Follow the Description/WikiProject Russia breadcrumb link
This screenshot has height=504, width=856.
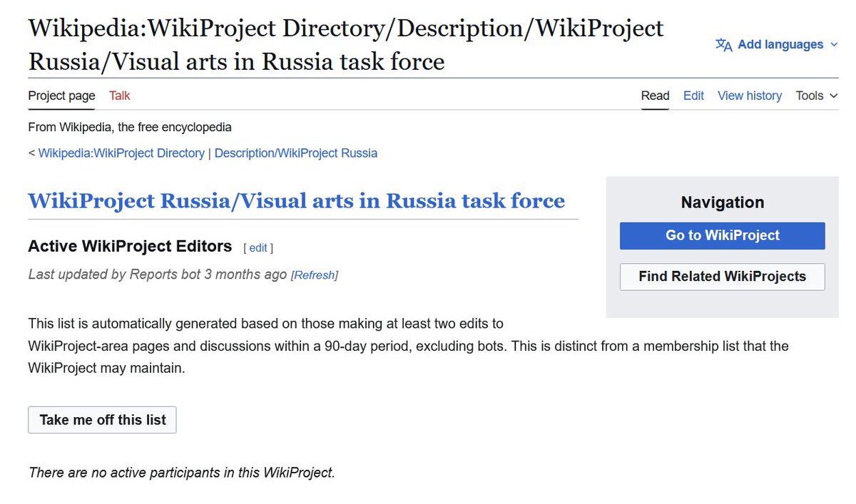(296, 153)
